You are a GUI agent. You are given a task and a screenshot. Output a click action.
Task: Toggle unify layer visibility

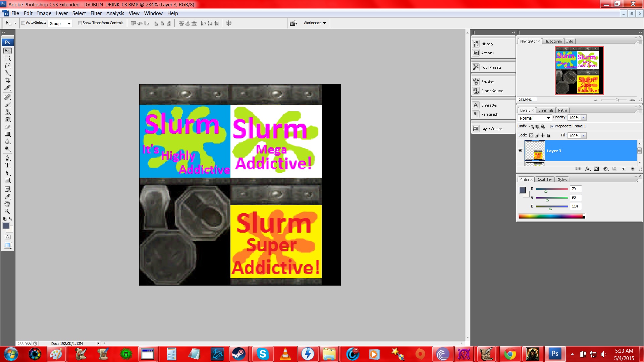click(537, 127)
